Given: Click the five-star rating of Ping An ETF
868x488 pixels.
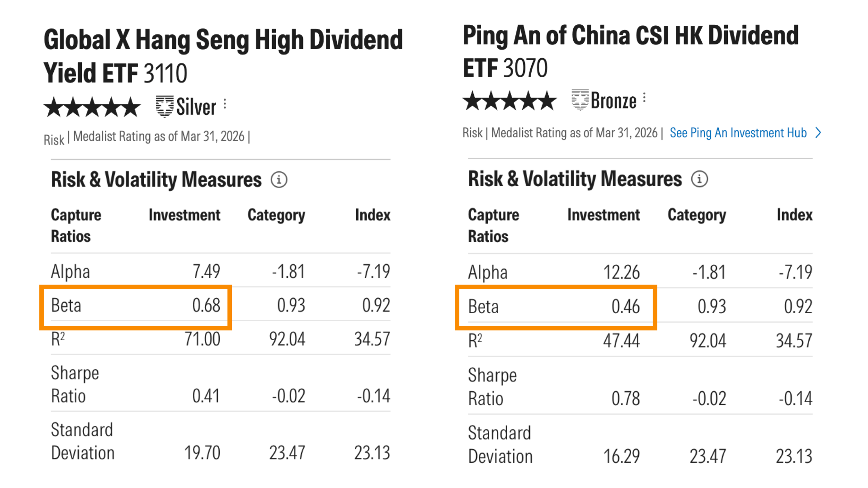Looking at the screenshot, I should click(x=509, y=100).
